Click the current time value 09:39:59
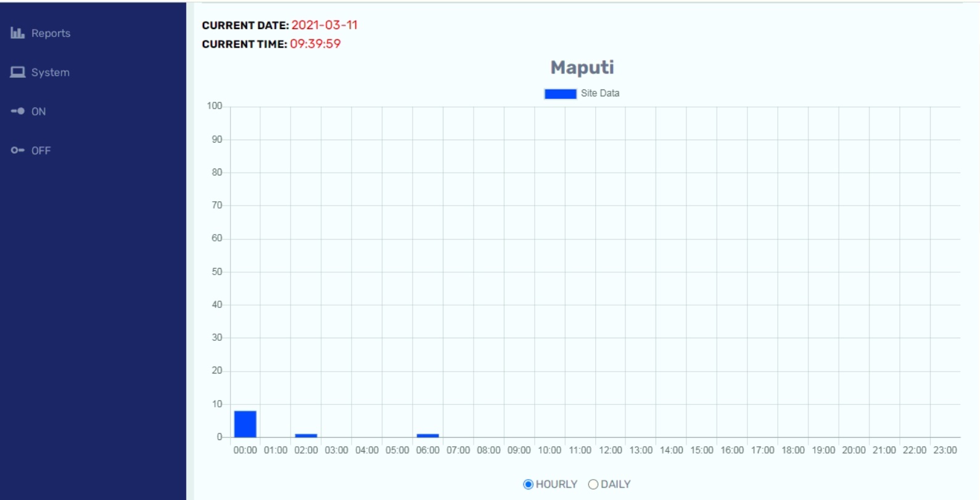 click(x=315, y=44)
